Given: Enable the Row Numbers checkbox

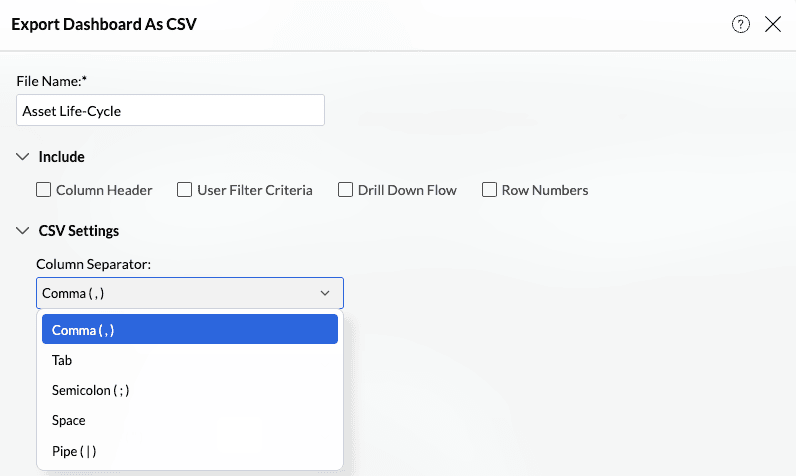Looking at the screenshot, I should point(489,190).
